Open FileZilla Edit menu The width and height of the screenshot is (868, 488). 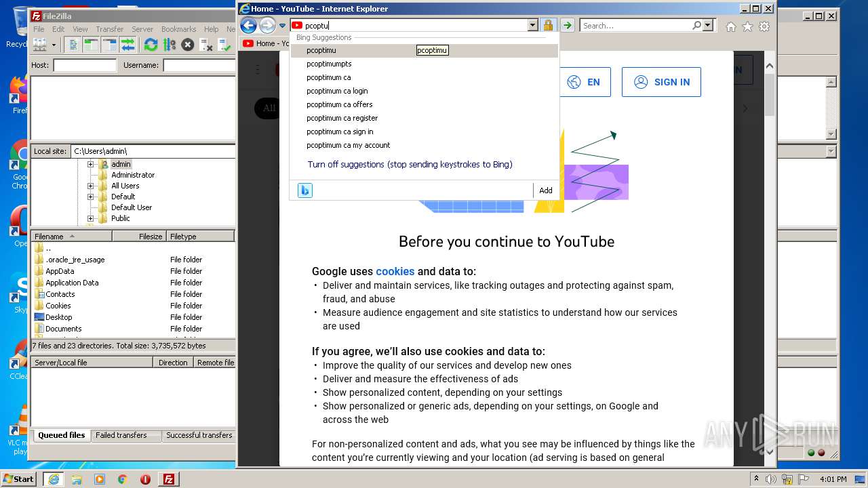(x=58, y=29)
